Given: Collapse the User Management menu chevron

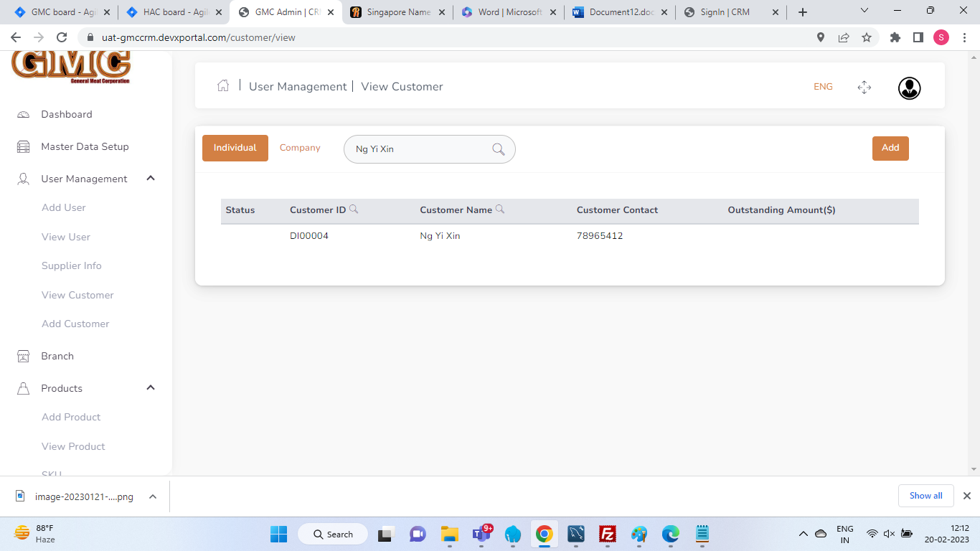Looking at the screenshot, I should (x=151, y=179).
